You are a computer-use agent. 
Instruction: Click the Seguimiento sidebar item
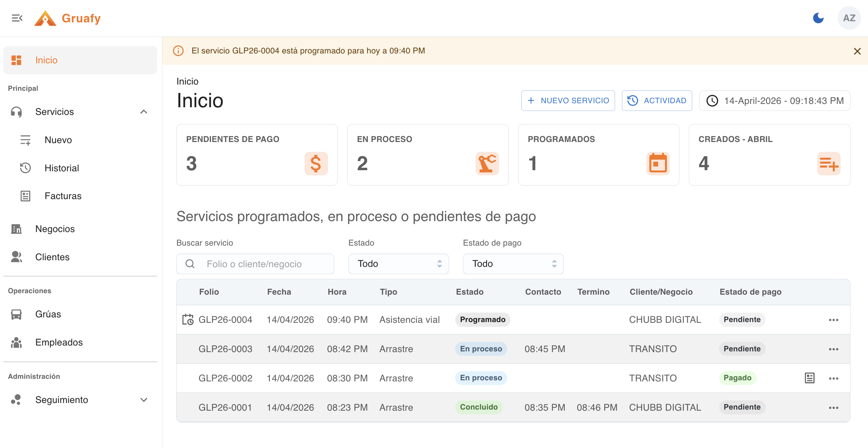80,400
